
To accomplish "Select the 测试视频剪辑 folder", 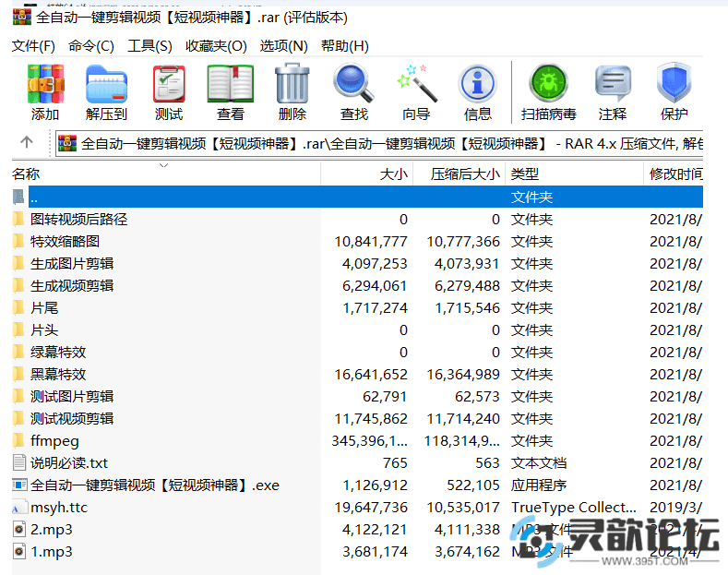I will pos(72,418).
